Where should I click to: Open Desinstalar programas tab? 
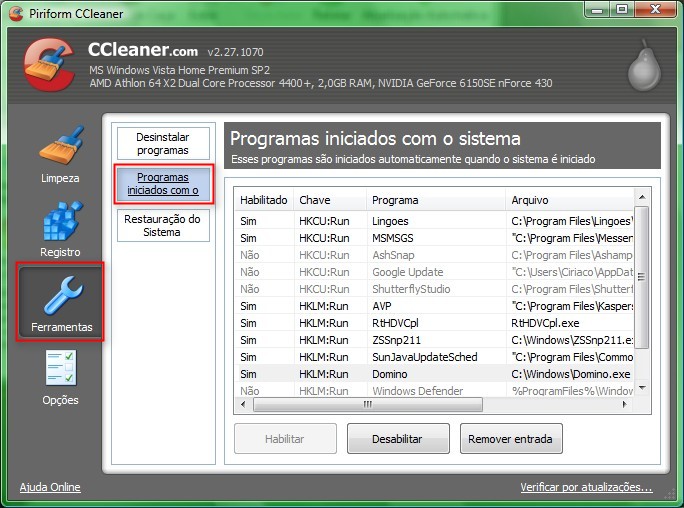(x=163, y=143)
